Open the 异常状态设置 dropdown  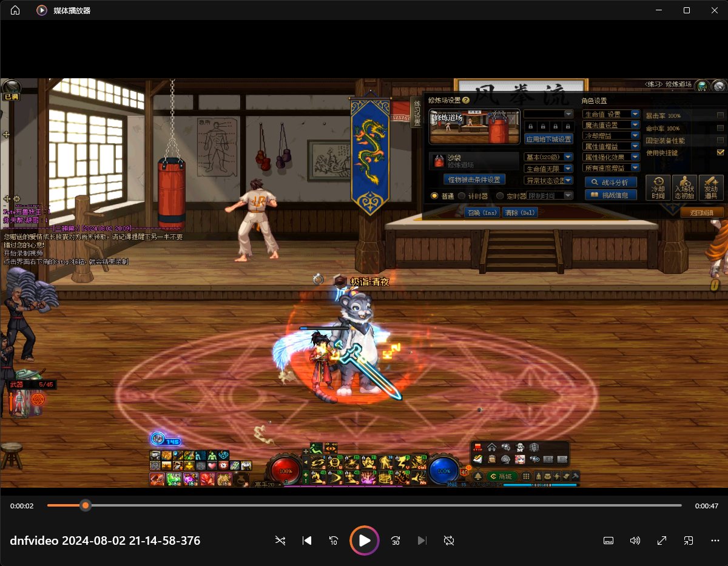pyautogui.click(x=548, y=181)
